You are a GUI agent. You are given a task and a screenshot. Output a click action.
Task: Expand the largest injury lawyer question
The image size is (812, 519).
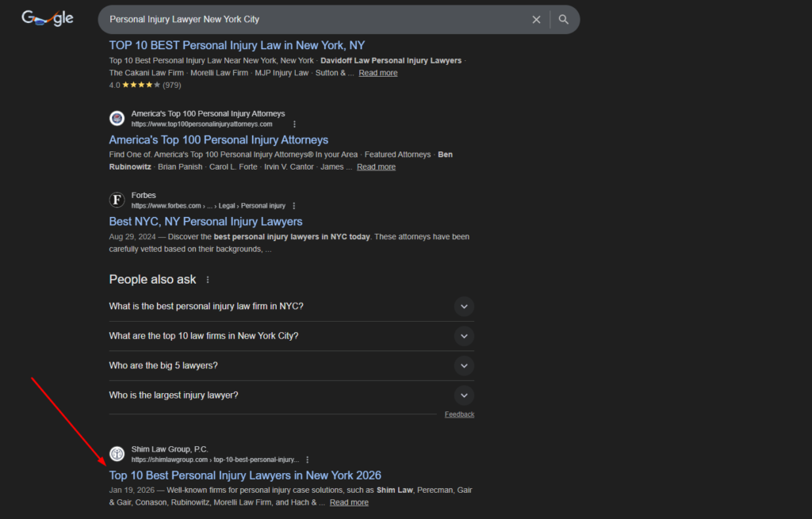pos(464,395)
